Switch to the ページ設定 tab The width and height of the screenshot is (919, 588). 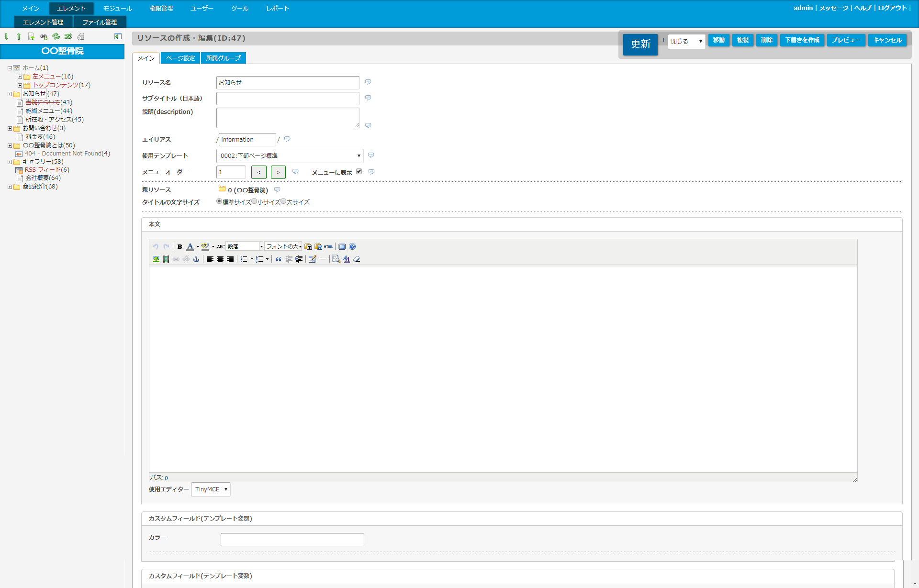pos(180,58)
